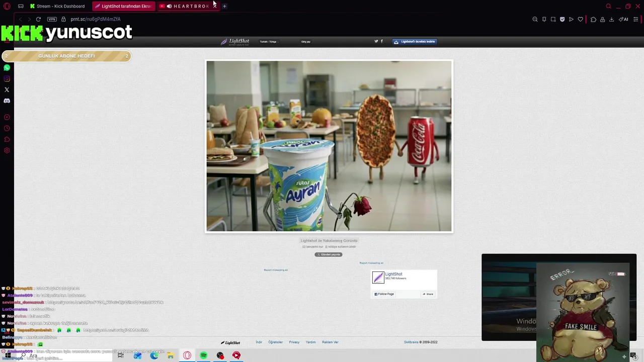This screenshot has height=362, width=644.
Task: Reload the current page
Action: click(38, 19)
